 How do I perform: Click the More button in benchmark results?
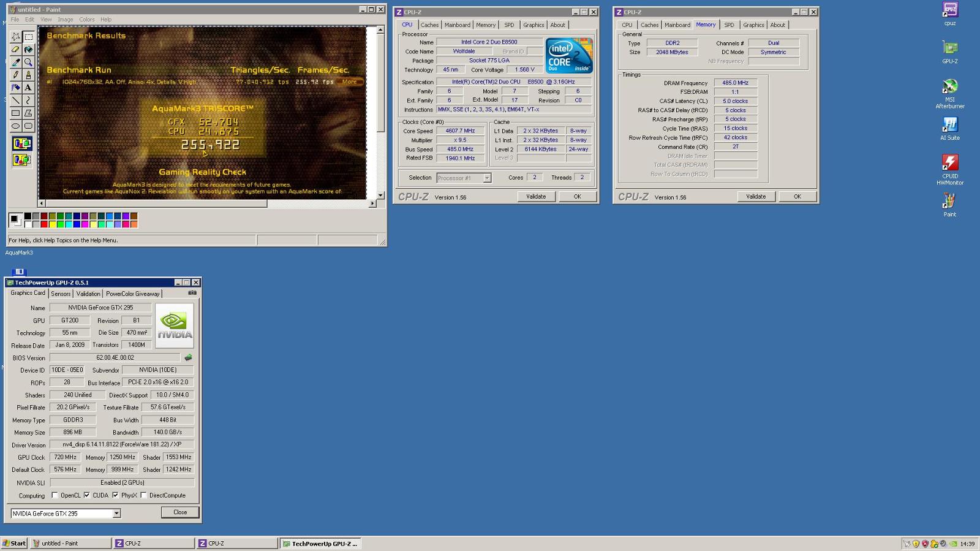(x=350, y=82)
